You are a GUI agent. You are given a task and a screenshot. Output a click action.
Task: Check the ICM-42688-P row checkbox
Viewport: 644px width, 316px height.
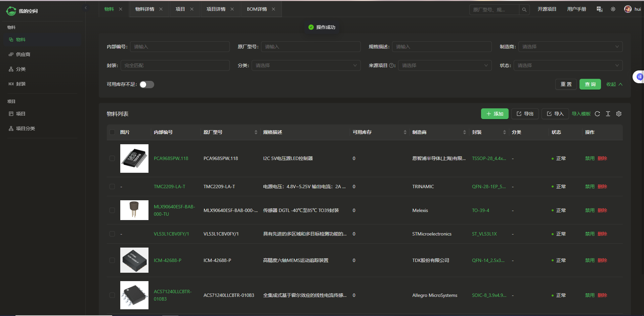point(112,260)
